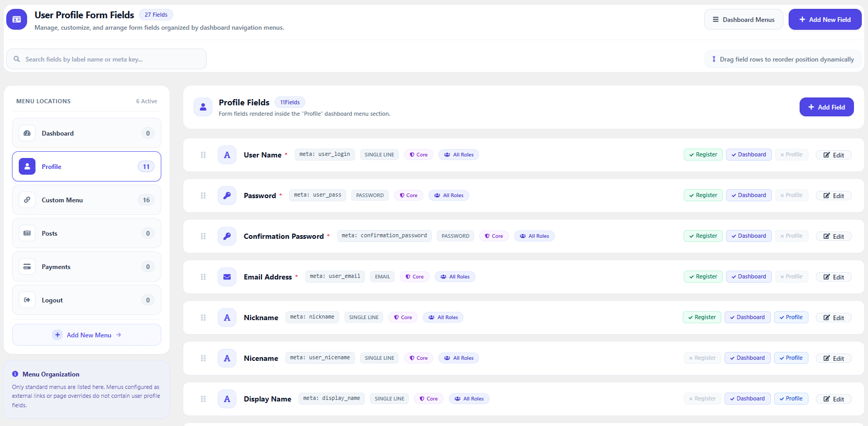Click the text field type icon for User Name
Screen dimensions: 868x426
[x=227, y=155]
